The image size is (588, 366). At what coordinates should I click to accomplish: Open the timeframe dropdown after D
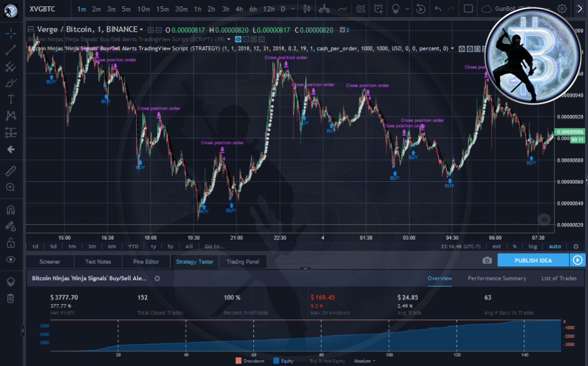point(293,9)
